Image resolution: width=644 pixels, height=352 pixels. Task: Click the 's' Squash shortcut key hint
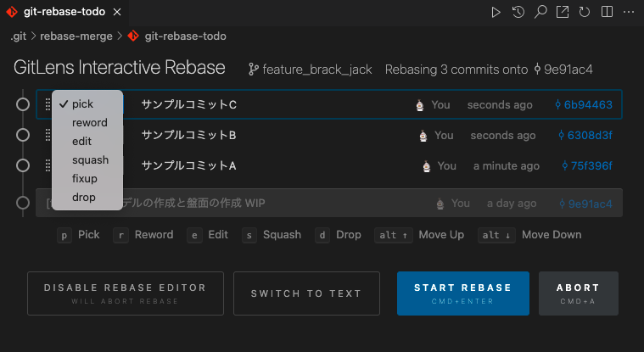pos(249,235)
